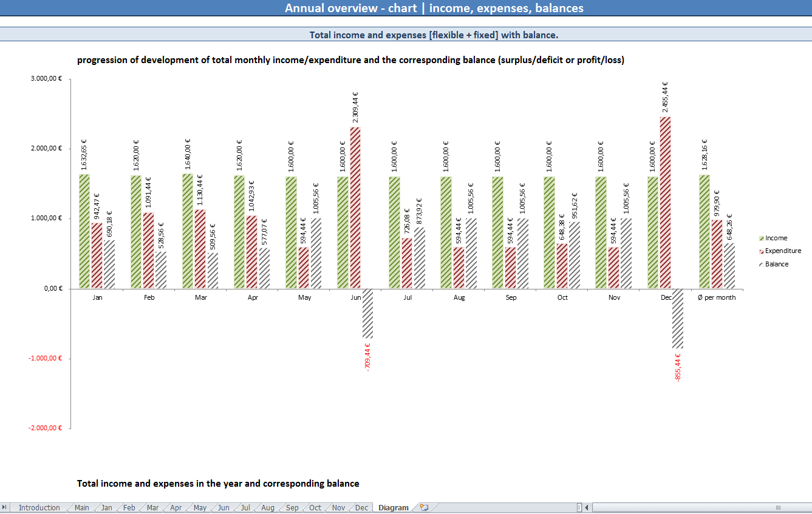Select the gray Balance legend marker

(761, 265)
